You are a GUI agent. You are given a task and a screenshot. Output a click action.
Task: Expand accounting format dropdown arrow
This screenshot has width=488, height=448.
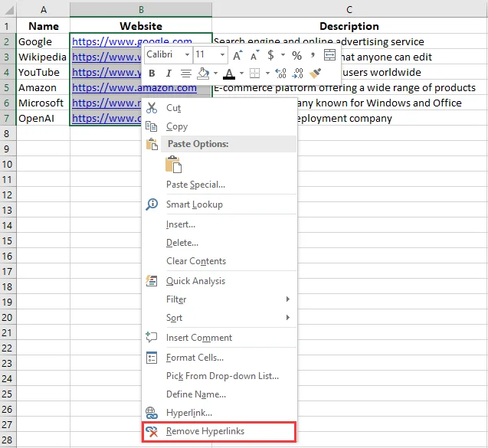point(283,55)
